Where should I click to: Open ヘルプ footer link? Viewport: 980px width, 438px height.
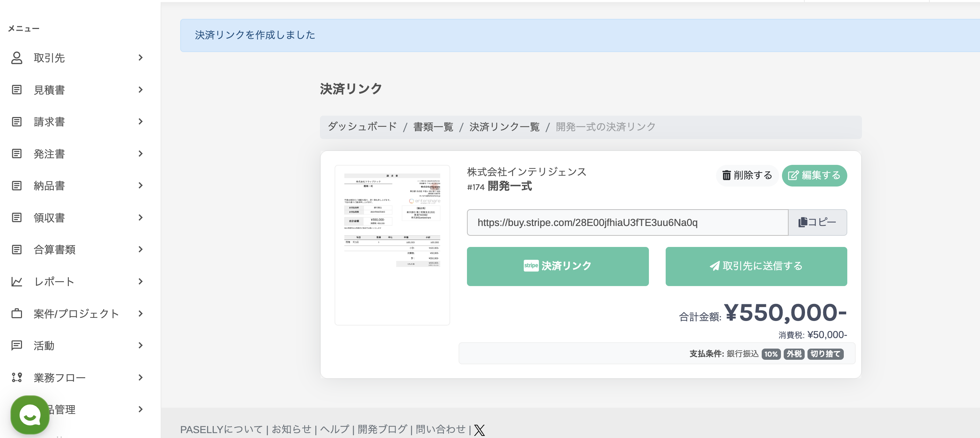coord(334,430)
